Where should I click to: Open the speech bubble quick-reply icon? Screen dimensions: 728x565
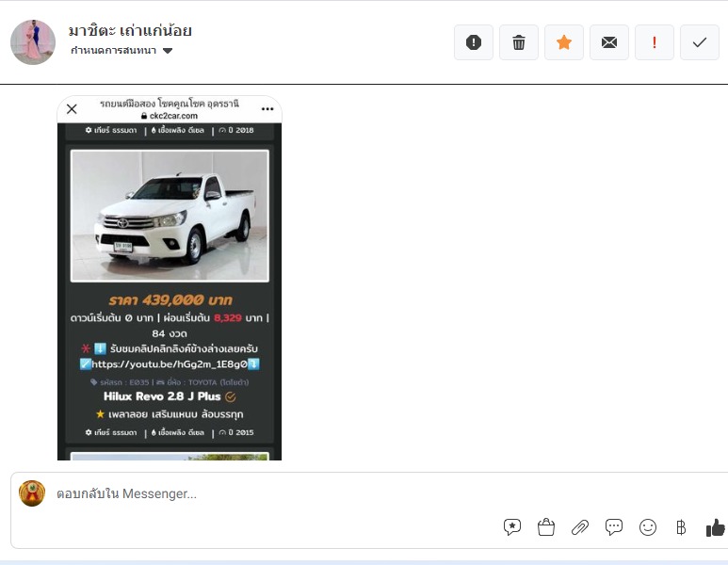(x=614, y=527)
